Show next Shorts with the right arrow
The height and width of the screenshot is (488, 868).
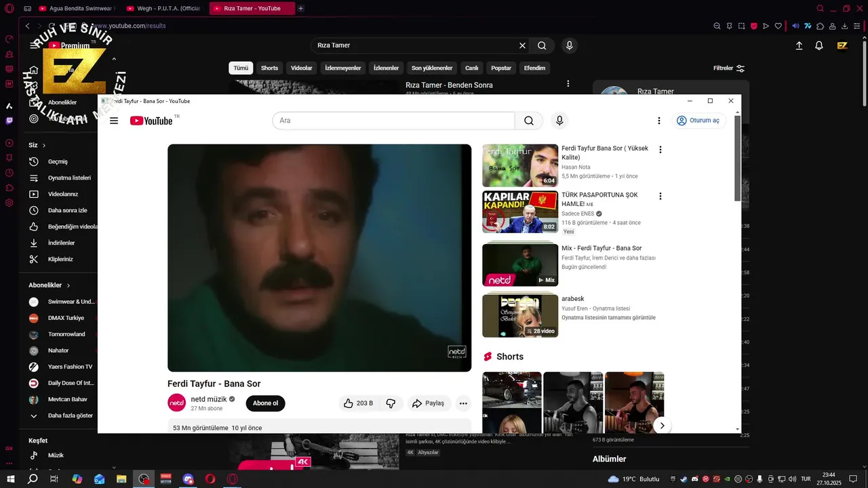pos(662,426)
